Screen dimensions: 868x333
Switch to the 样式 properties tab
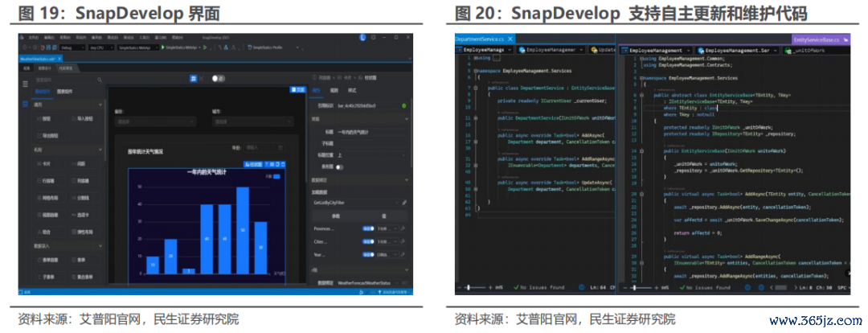[351, 90]
